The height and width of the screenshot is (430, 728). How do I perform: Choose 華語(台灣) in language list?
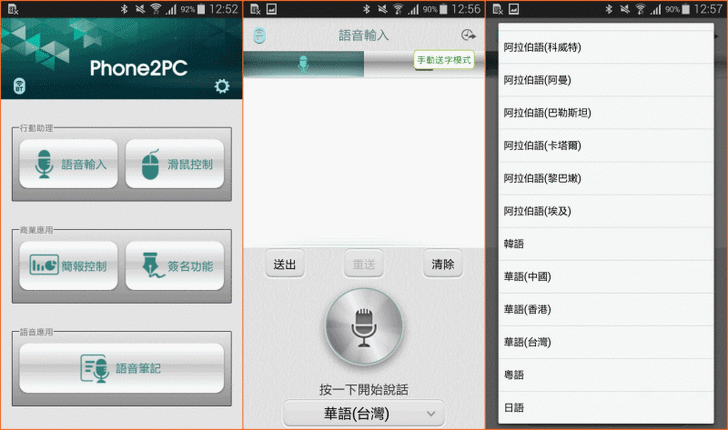606,342
